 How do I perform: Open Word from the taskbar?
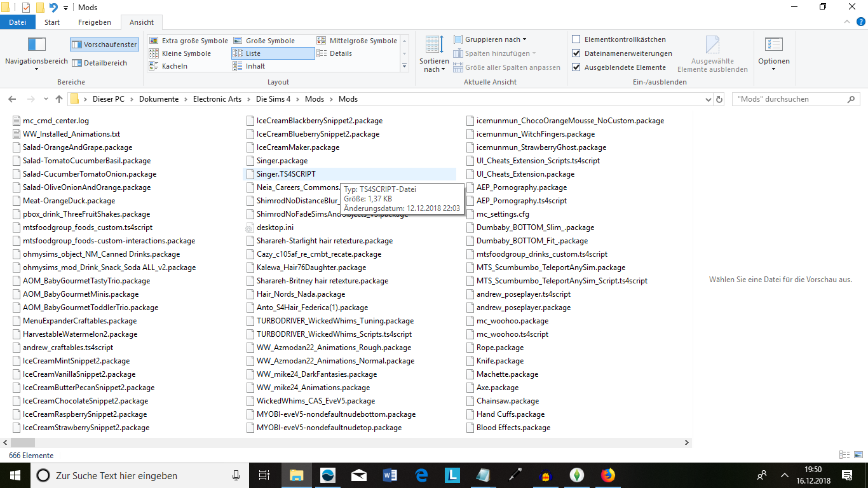(390, 475)
